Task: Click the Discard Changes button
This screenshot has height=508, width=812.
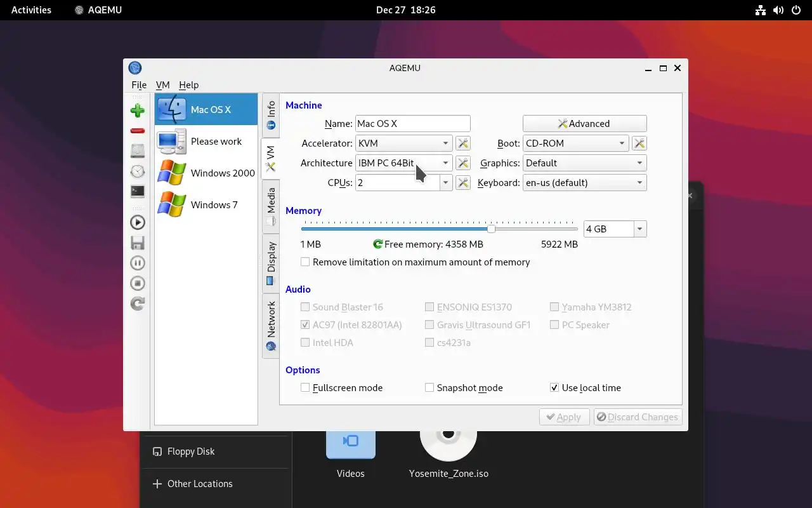Action: (638, 417)
